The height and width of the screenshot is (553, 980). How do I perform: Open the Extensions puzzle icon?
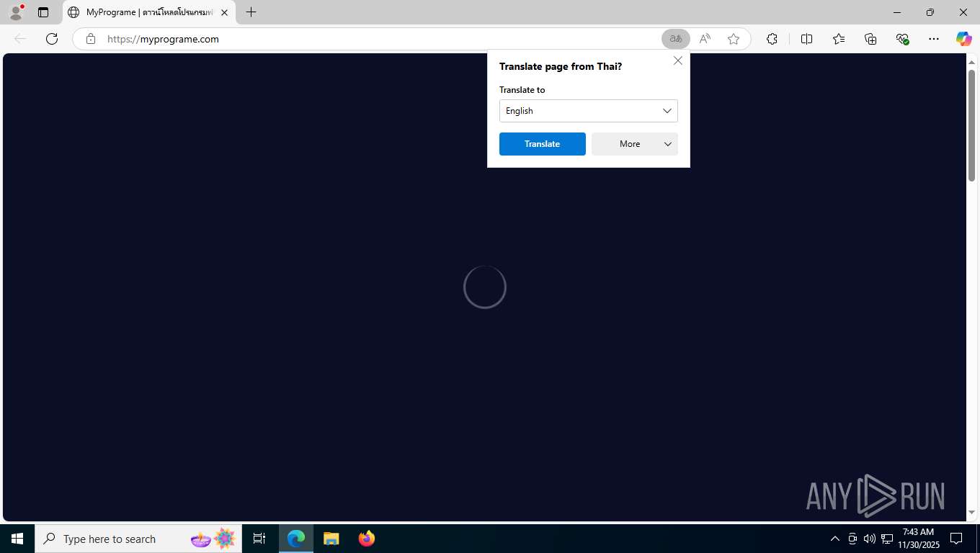[772, 39]
